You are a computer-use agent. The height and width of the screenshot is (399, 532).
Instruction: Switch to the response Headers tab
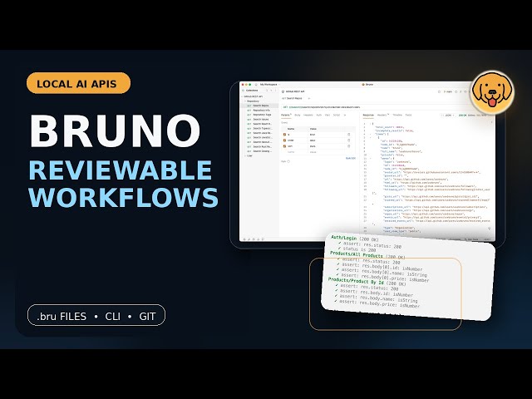coord(382,115)
